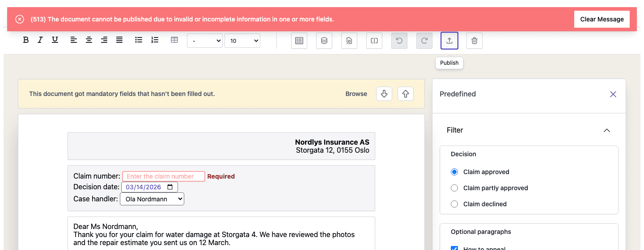Justify text alignment

(x=119, y=40)
